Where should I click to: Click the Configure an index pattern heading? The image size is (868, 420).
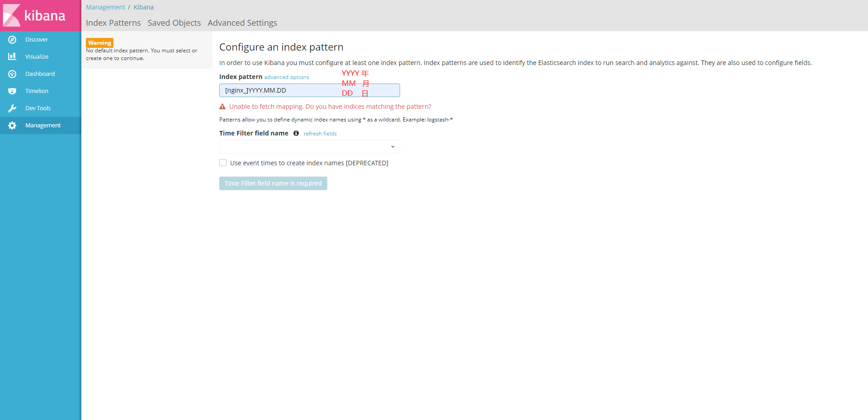281,47
